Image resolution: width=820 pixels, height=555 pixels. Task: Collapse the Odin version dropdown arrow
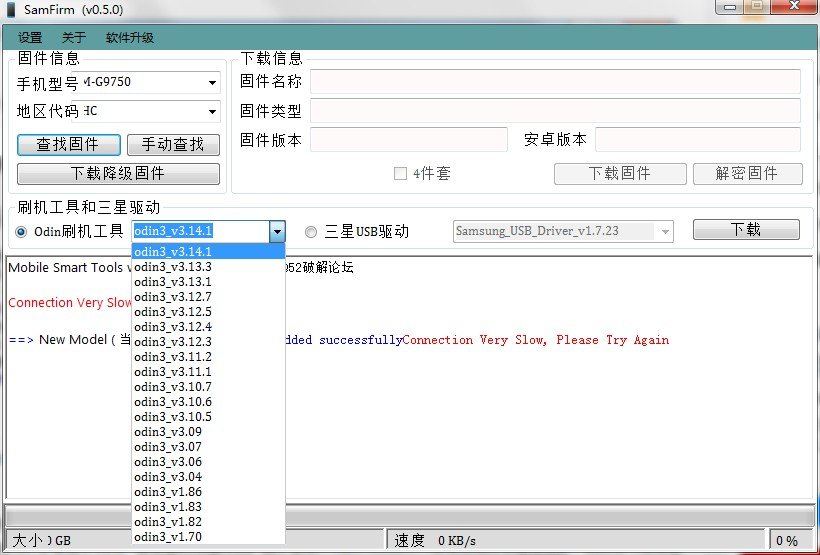(x=277, y=231)
